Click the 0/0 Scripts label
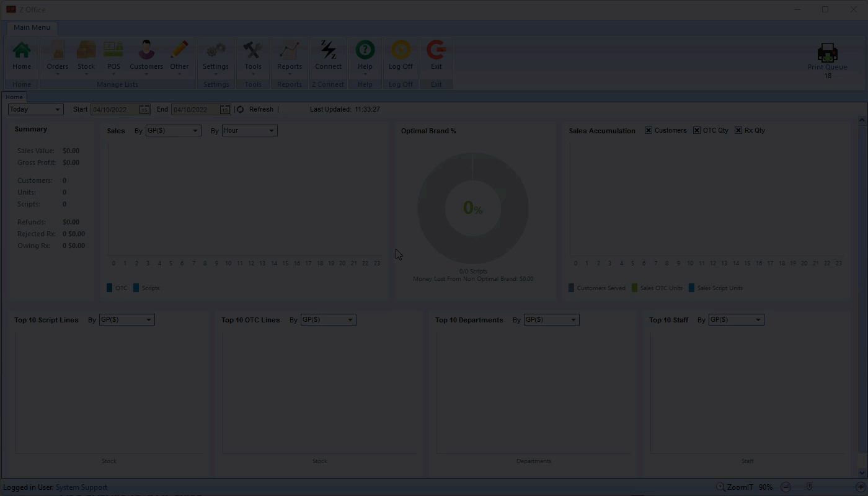Screen dimensions: 868x496 click(x=473, y=272)
